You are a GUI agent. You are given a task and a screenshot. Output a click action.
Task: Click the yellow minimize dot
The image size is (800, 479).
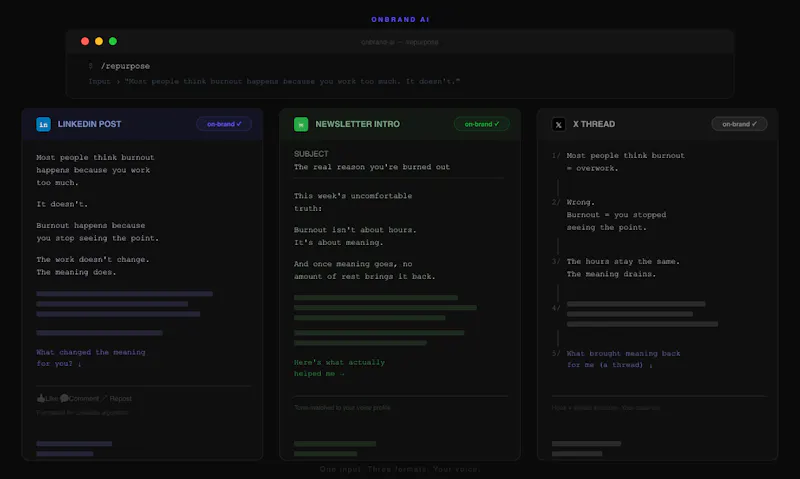(x=99, y=41)
